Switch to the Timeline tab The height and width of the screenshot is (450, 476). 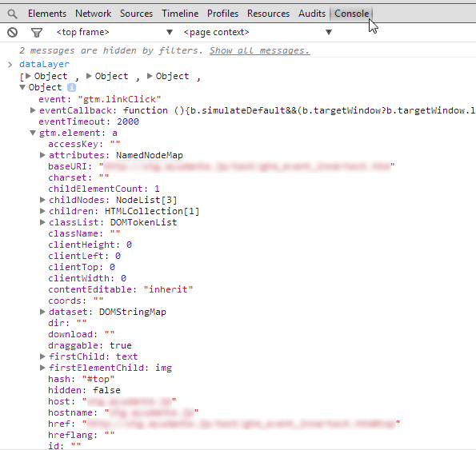coord(180,14)
